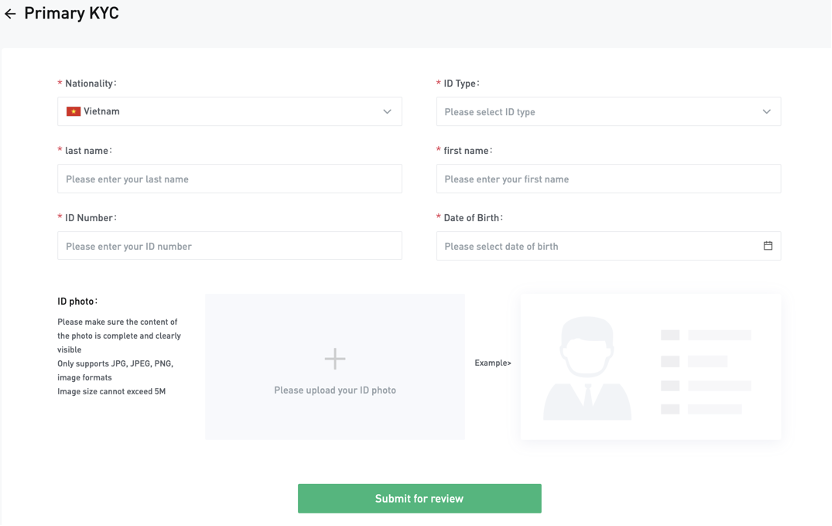Screen dimensions: 832x526
Task: Click the Vietnam flag icon in Nationality
Action: (73, 111)
